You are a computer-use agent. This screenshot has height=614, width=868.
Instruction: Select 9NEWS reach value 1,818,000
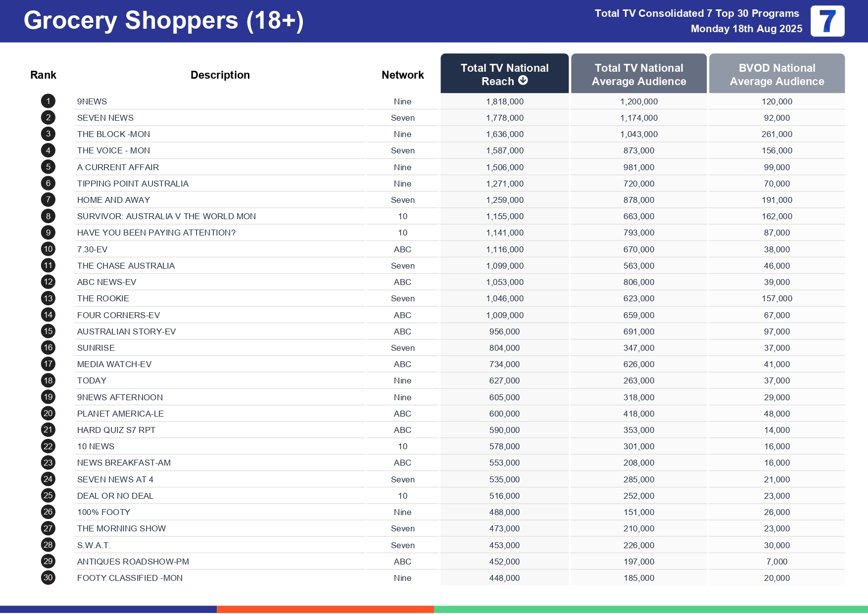(504, 101)
